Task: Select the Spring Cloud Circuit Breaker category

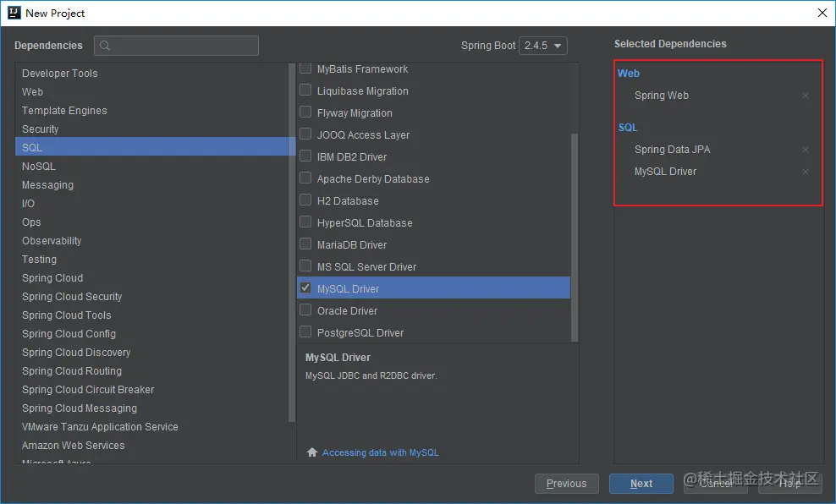Action: coord(152,390)
